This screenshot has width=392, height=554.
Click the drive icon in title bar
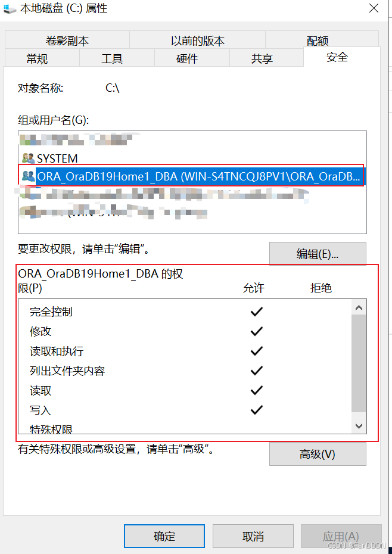(10, 8)
